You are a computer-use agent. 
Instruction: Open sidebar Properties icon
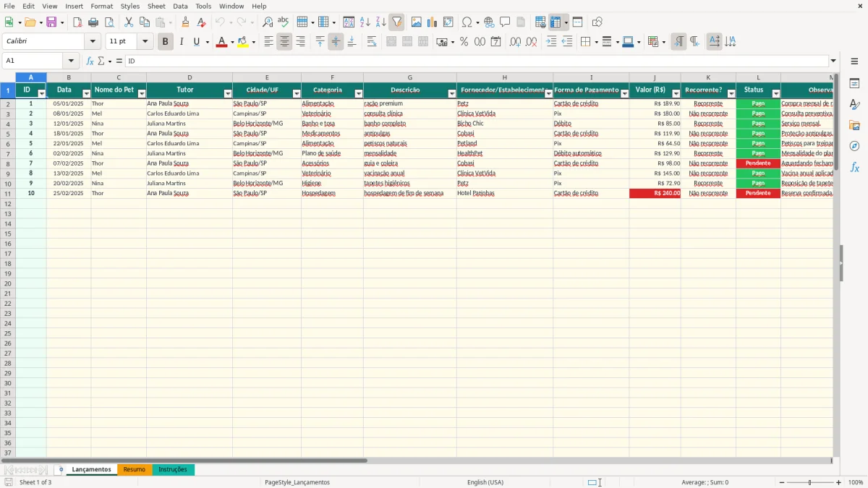(x=854, y=83)
